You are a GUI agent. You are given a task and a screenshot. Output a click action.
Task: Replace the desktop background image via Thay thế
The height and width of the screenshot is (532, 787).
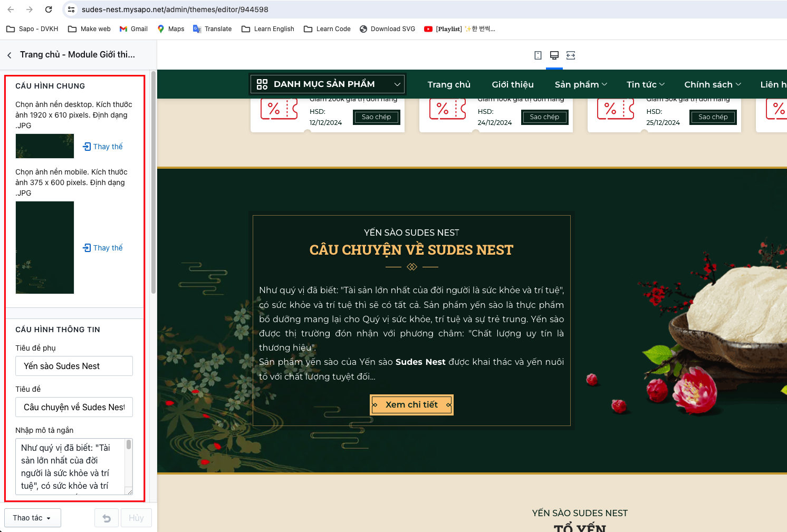103,147
